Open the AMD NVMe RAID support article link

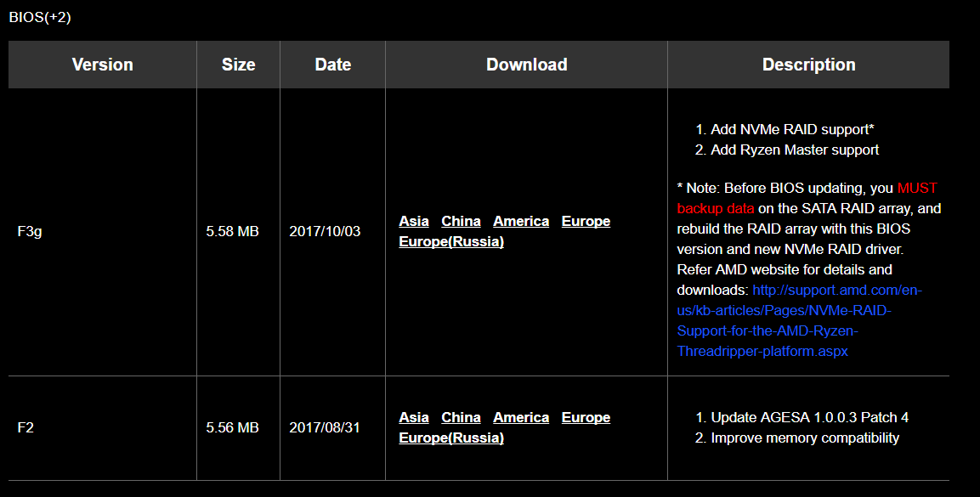pos(799,320)
